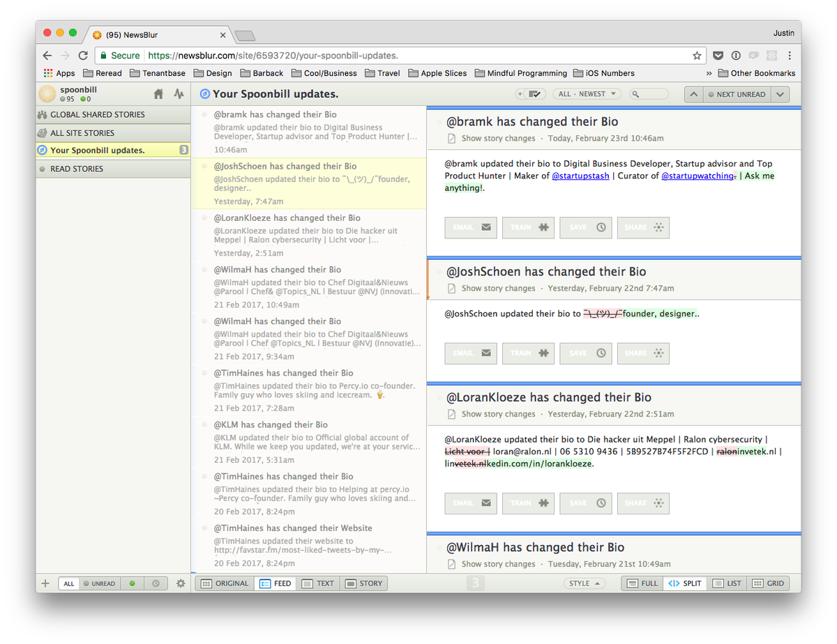Save the @JoshSchoen story
The height and width of the screenshot is (644, 837).
coord(586,353)
